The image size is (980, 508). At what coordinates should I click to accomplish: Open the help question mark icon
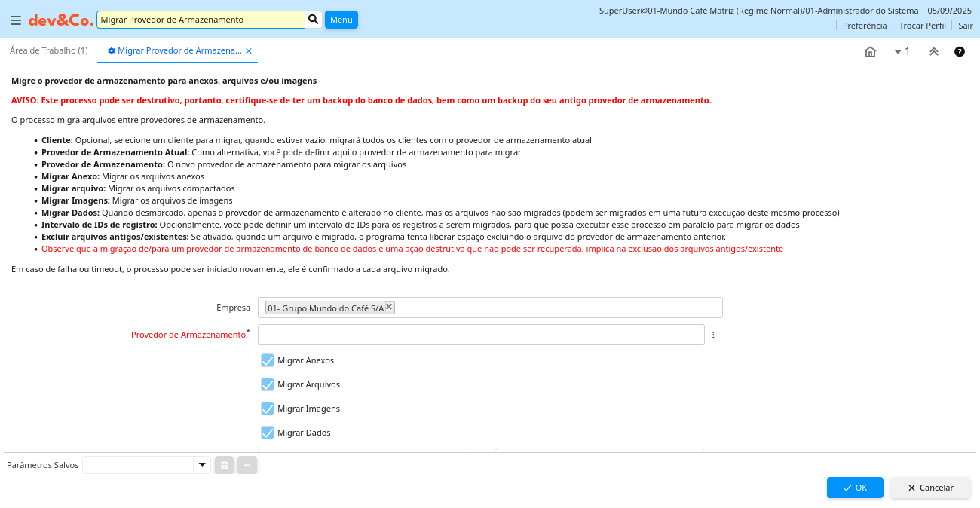(959, 52)
